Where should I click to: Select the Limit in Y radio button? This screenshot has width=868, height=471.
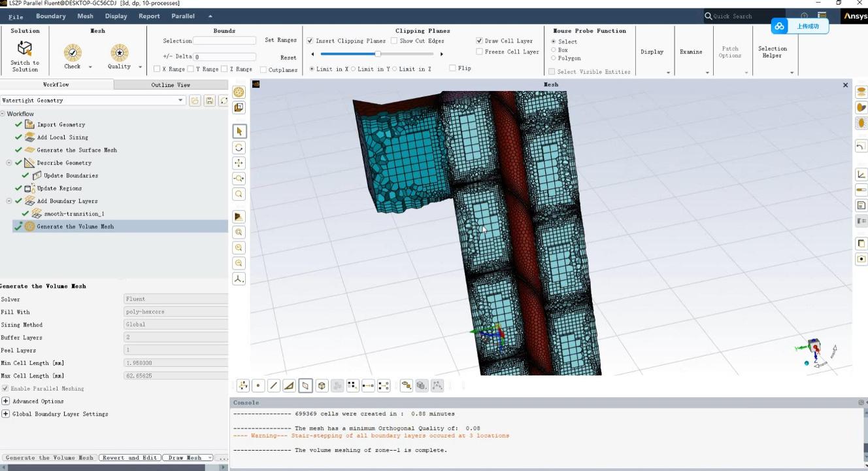point(354,69)
